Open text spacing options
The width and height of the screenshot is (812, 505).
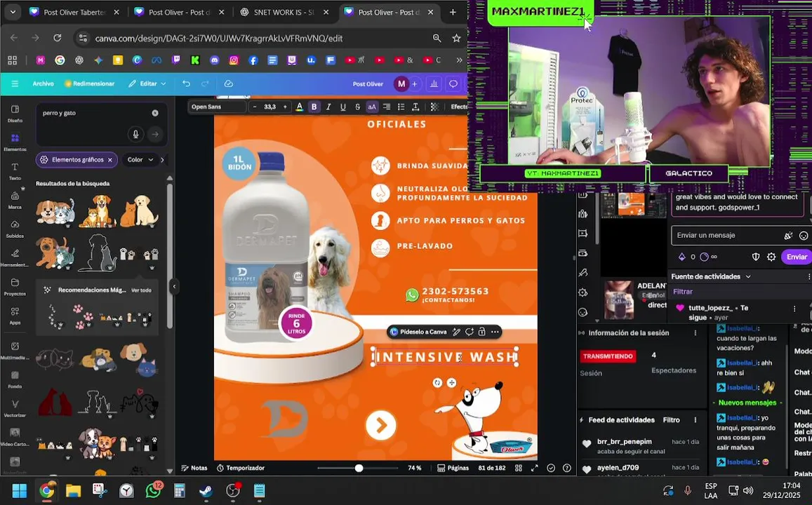click(x=415, y=107)
